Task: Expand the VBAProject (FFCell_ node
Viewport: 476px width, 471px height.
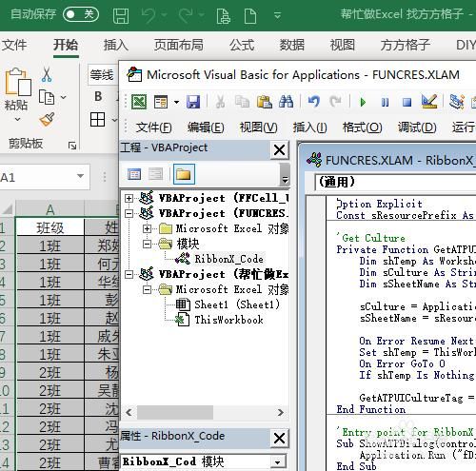Action: [x=129, y=198]
